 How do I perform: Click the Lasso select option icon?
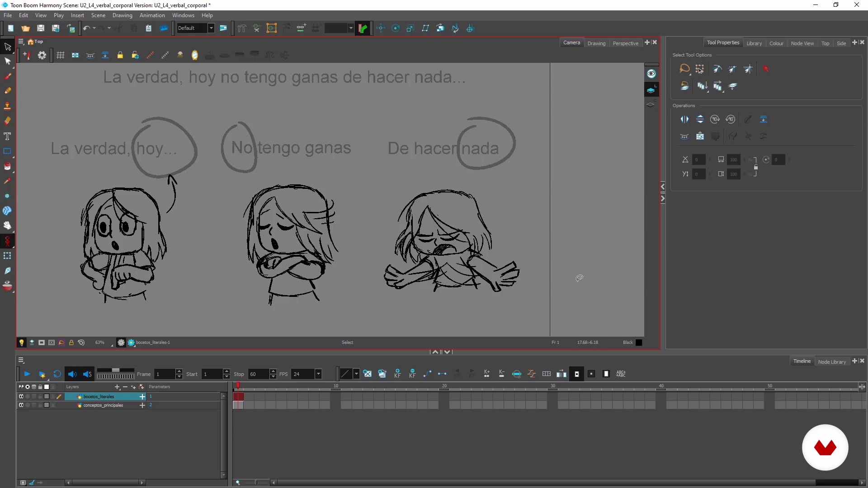click(x=684, y=69)
